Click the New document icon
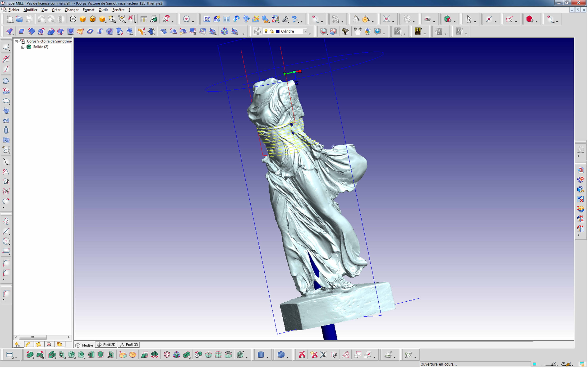The height and width of the screenshot is (368, 588). (x=10, y=19)
